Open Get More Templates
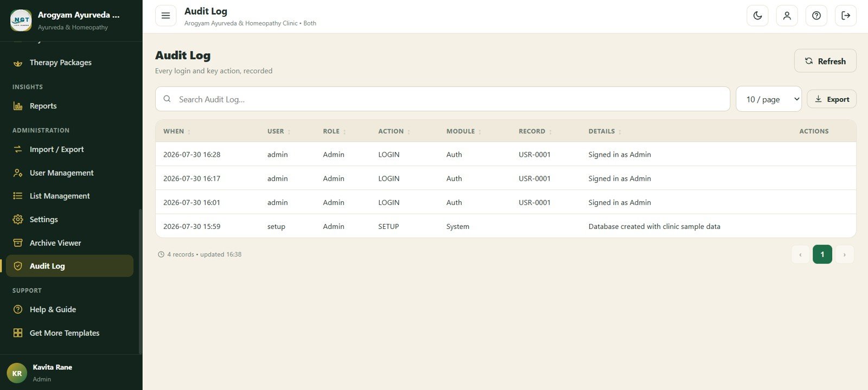Screen dimensions: 868x390 point(69,333)
